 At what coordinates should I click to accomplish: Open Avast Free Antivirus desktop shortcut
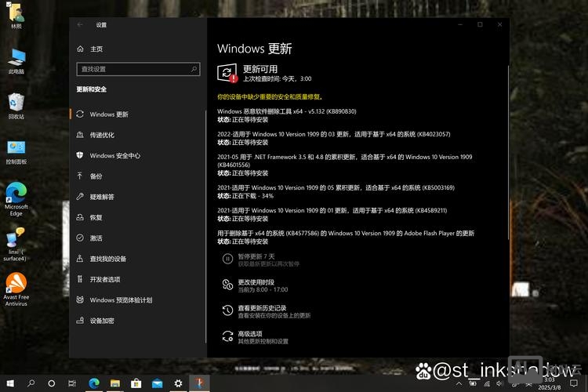point(16,289)
